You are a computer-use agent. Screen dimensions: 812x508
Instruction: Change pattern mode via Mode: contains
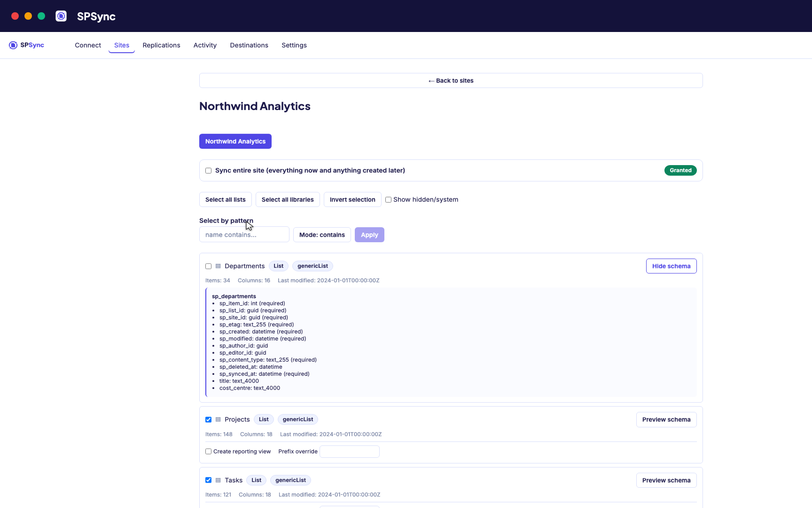[322, 235]
